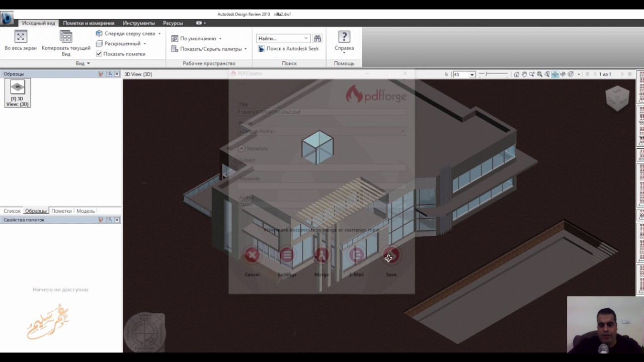Click the ViewCube in the 3D view
644x362 pixels.
[617, 98]
